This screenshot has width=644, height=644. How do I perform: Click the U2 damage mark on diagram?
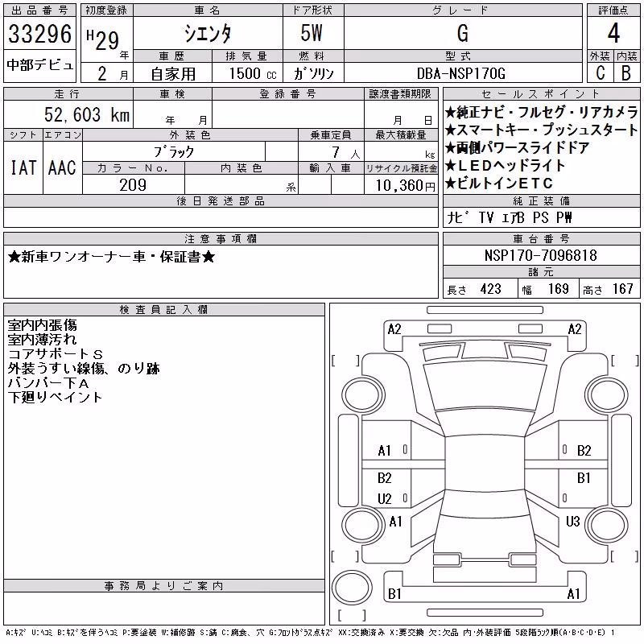tap(385, 498)
